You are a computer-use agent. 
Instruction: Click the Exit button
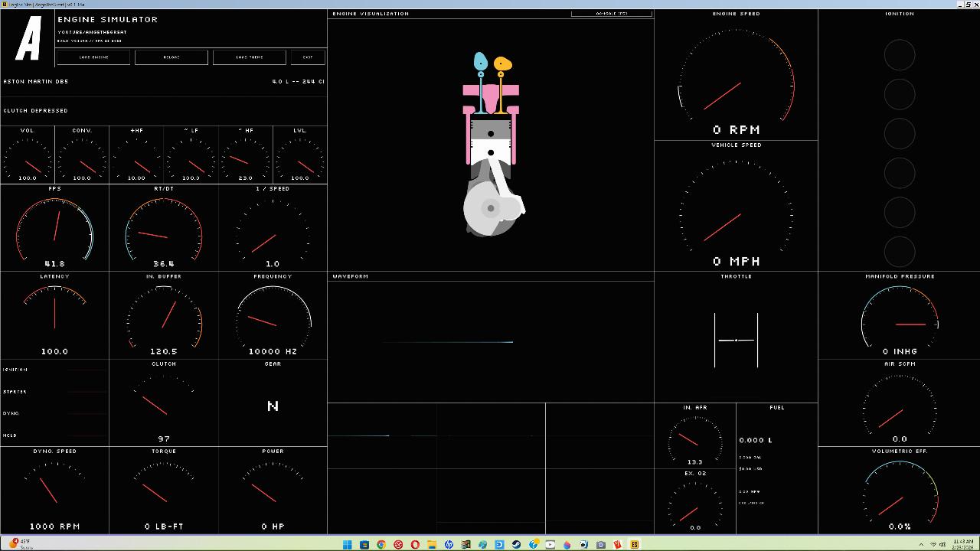[308, 57]
